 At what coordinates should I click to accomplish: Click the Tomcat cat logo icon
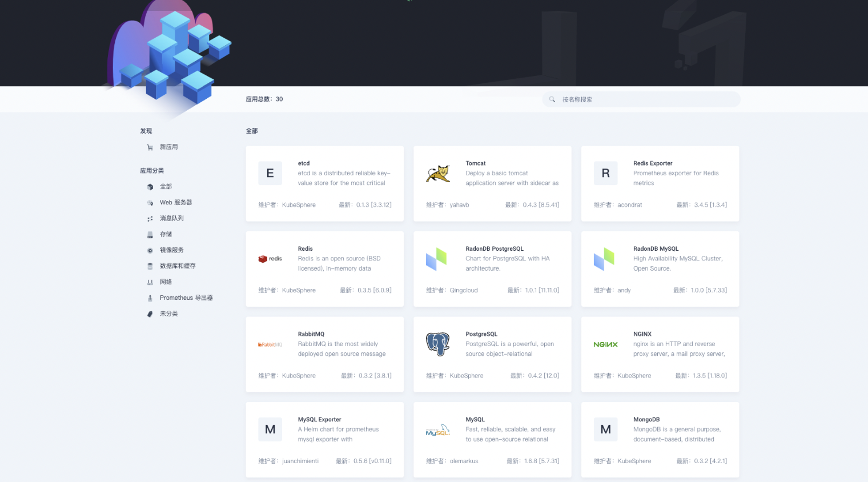[438, 173]
